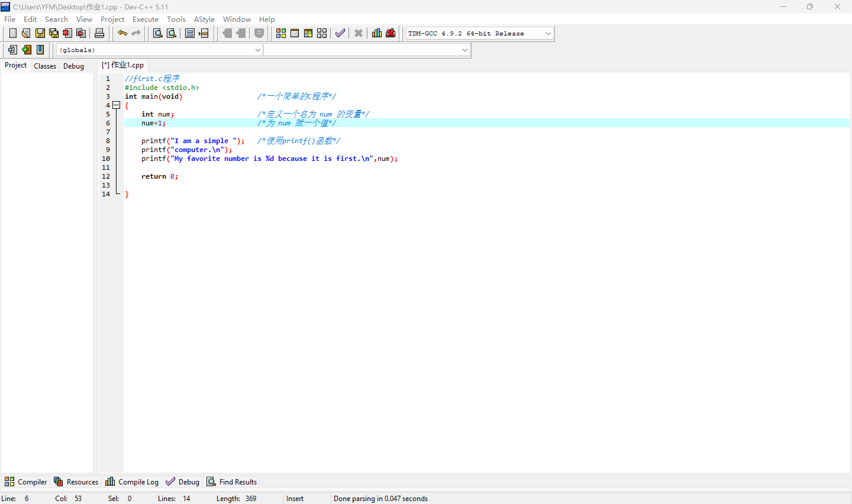The image size is (852, 504).
Task: Click the Insert snippet icon
Action: 12,50
